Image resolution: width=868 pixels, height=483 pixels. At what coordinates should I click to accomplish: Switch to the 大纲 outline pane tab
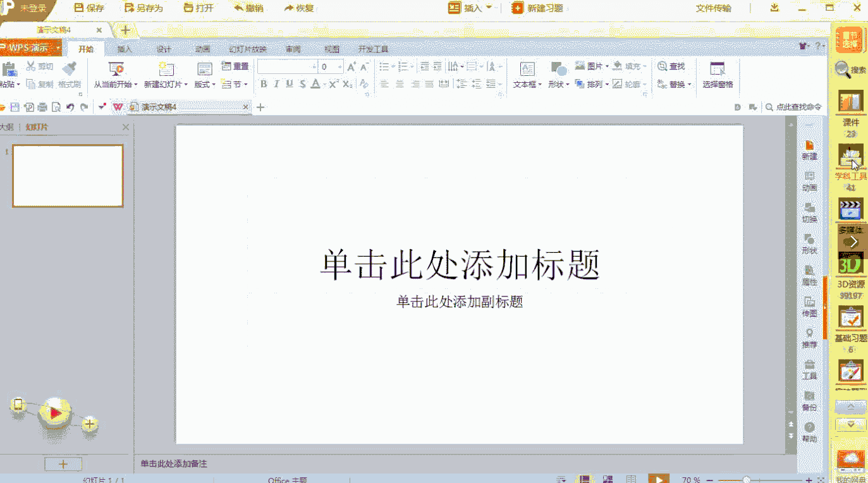[6, 127]
